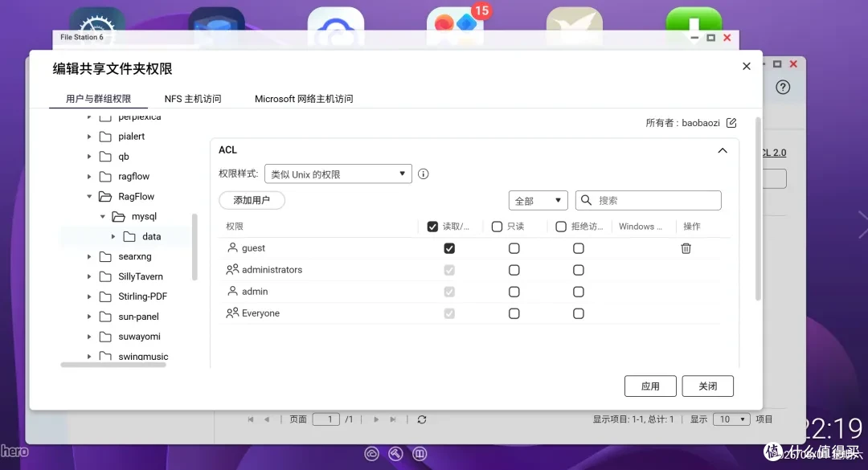Image resolution: width=868 pixels, height=470 pixels.
Task: Collapse the mysql folder tree arrow
Action: [102, 216]
